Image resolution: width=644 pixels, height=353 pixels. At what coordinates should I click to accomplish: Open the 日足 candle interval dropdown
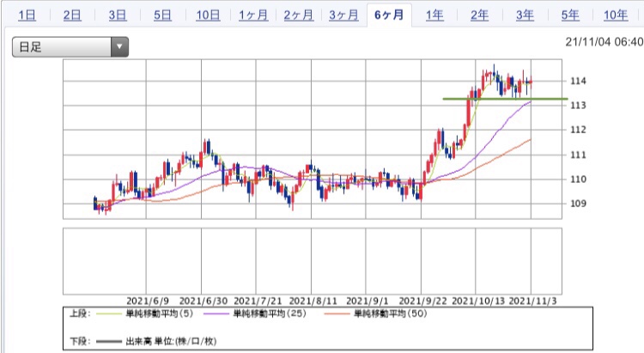tap(70, 47)
